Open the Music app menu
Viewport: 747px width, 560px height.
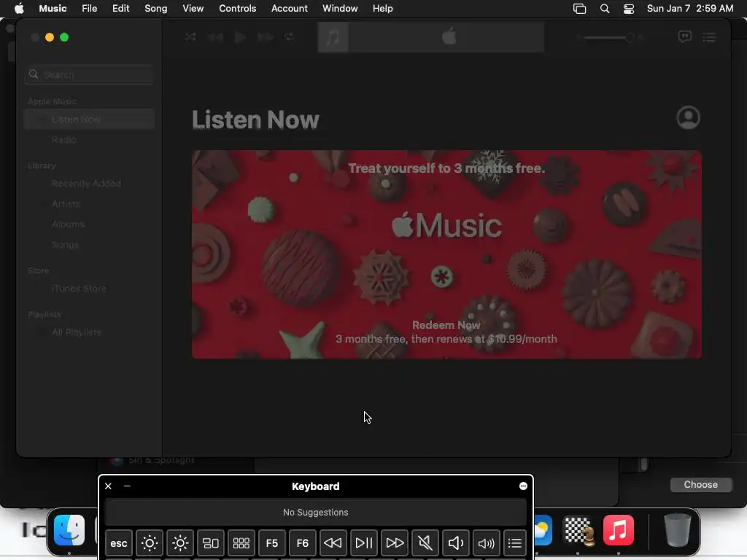53,9
